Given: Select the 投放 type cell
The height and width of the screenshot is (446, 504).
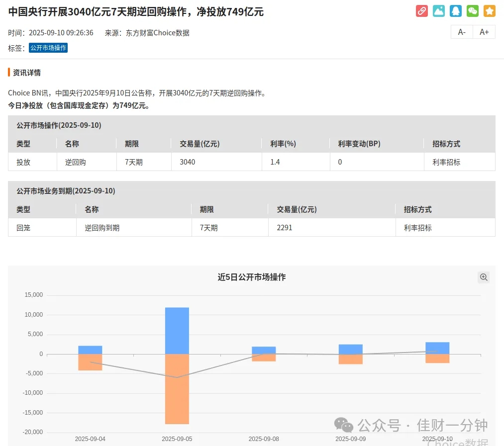Looking at the screenshot, I should (x=23, y=162).
